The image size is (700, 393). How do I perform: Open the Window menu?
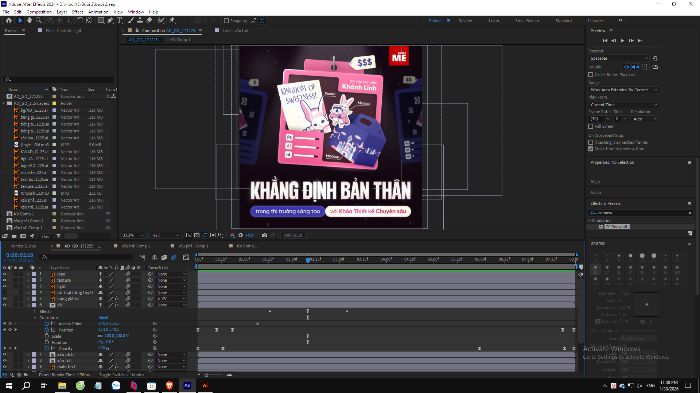tap(136, 12)
